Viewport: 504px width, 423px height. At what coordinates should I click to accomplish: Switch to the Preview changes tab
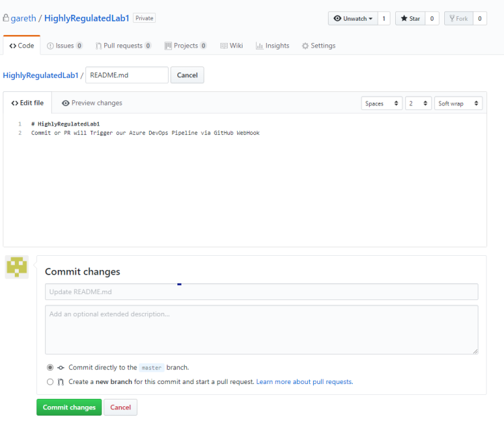[x=92, y=103]
